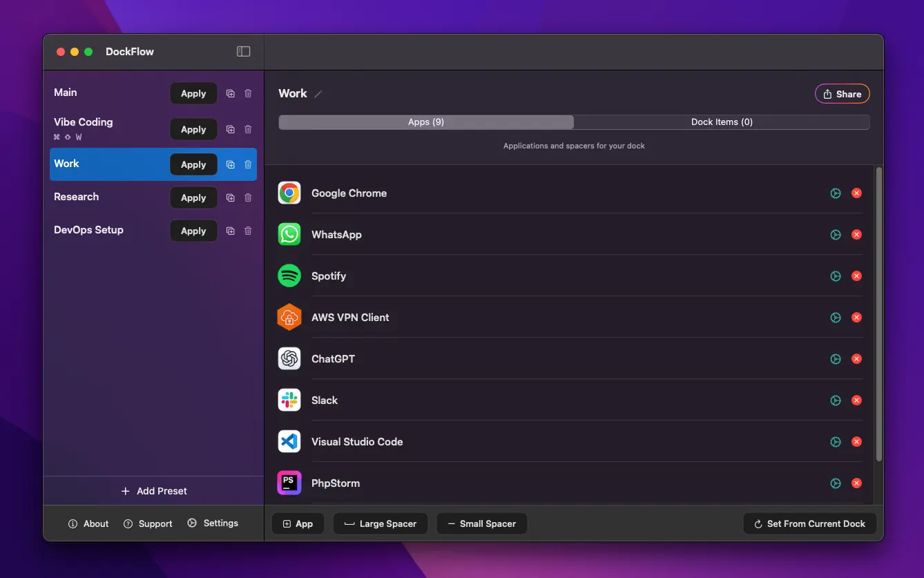Click the ChatGPT app icon
The width and height of the screenshot is (924, 578).
point(289,358)
